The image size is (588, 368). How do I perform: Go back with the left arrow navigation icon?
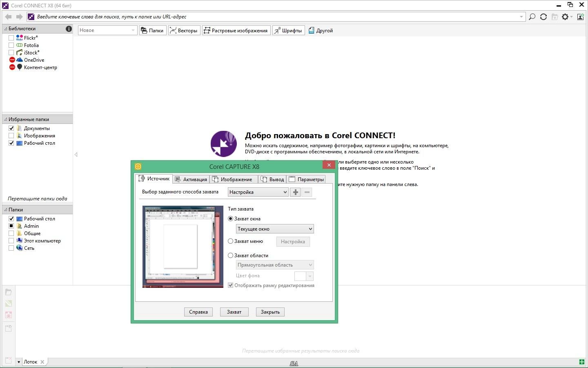(x=8, y=17)
